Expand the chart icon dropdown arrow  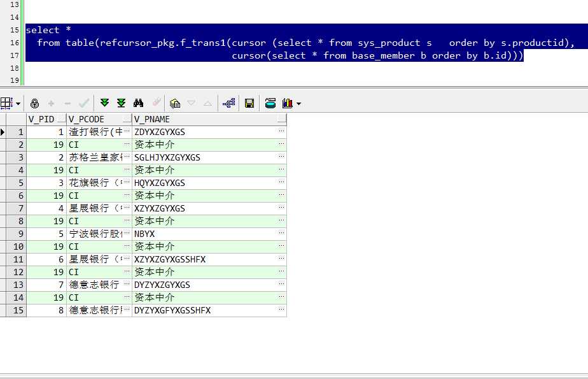click(x=299, y=104)
